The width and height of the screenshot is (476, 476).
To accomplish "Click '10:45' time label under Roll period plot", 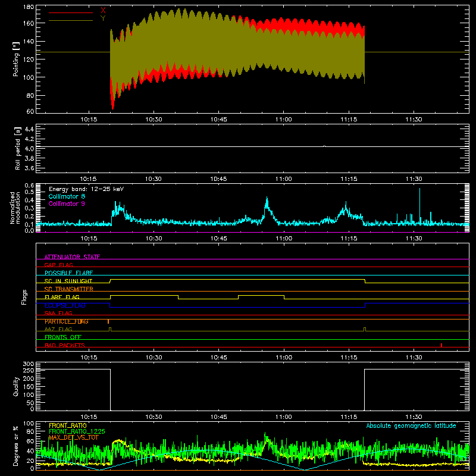I will point(218,179).
